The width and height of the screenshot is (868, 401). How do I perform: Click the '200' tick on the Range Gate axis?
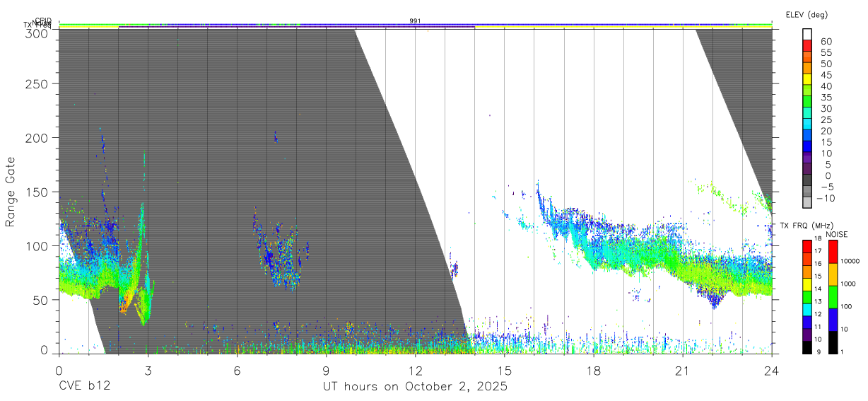[37, 138]
